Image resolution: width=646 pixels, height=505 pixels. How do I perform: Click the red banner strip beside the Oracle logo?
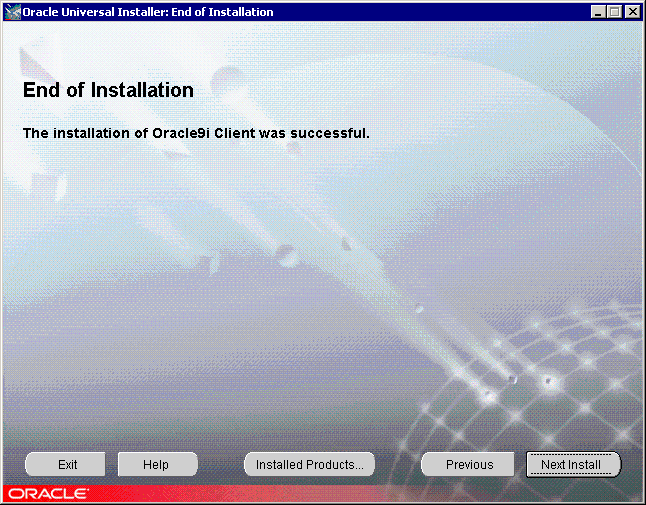click(x=350, y=494)
